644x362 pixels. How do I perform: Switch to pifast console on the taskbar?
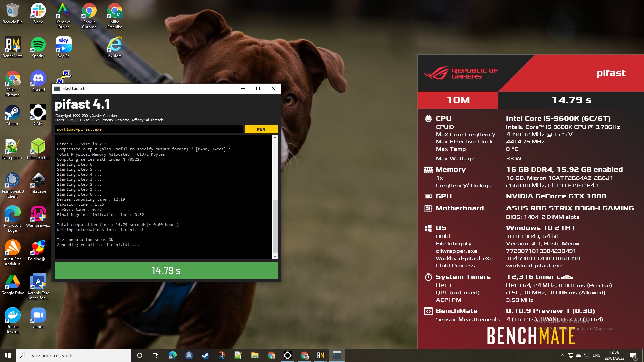click(337, 355)
